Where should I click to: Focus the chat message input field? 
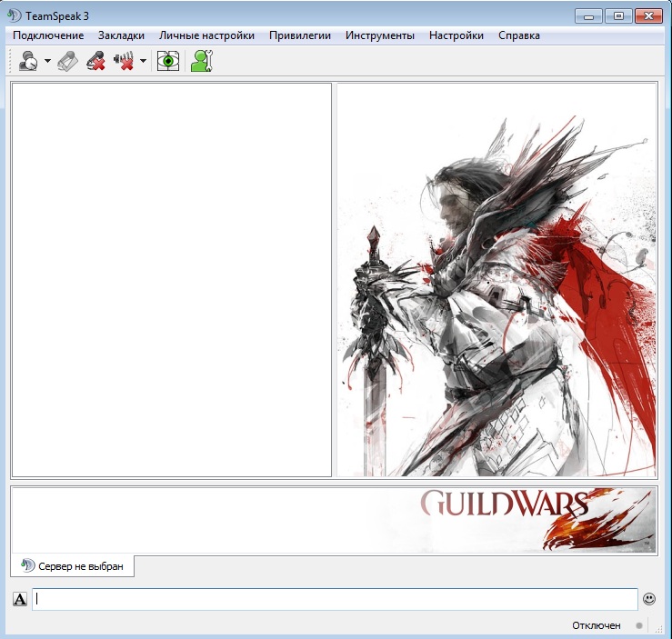pos(336,599)
